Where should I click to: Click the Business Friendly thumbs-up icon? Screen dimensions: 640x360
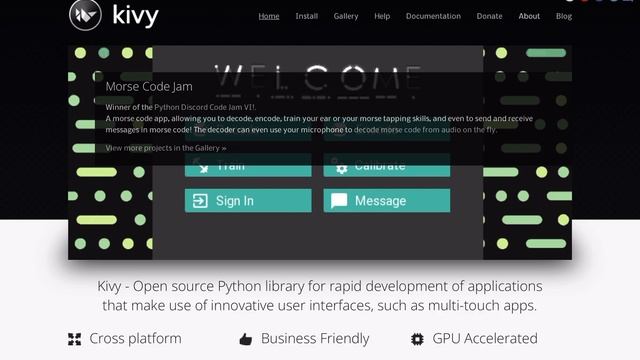click(x=246, y=339)
